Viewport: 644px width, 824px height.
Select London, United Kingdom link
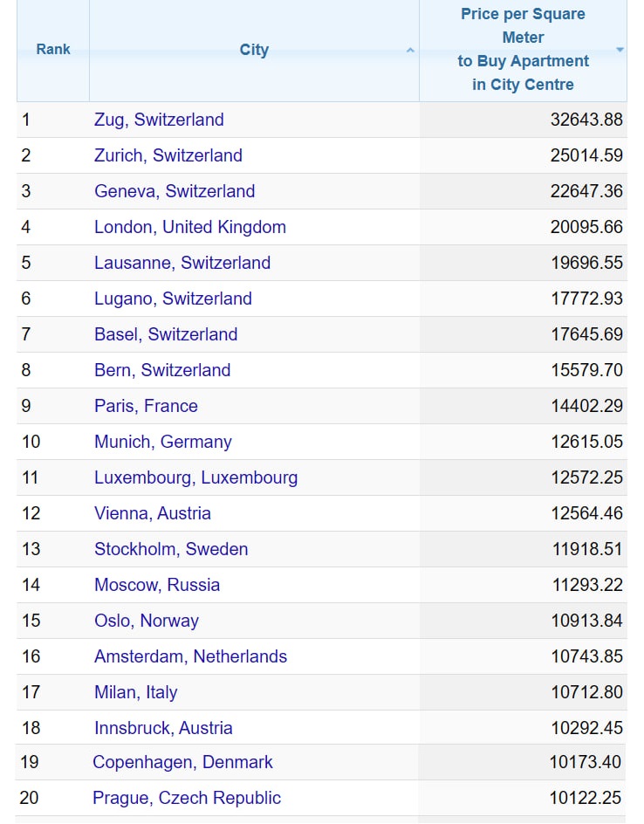(x=190, y=227)
